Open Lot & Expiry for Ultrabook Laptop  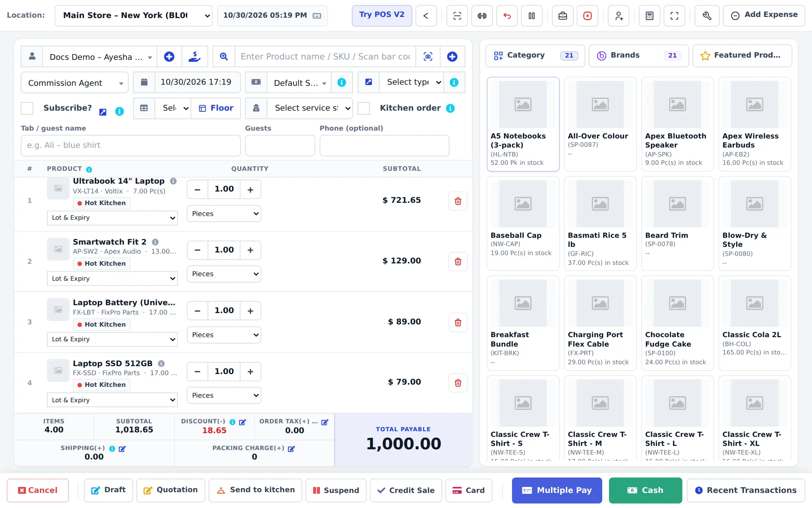112,218
